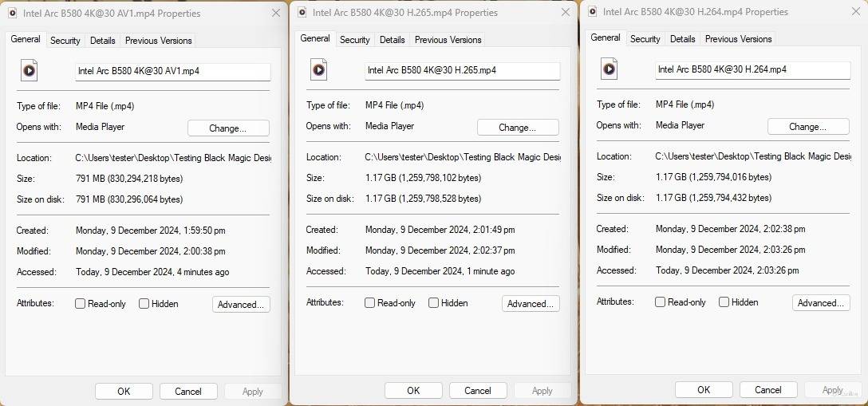Tick the Hidden checkbox in H.265.mp4 properties
This screenshot has width=868, height=406.
(433, 303)
